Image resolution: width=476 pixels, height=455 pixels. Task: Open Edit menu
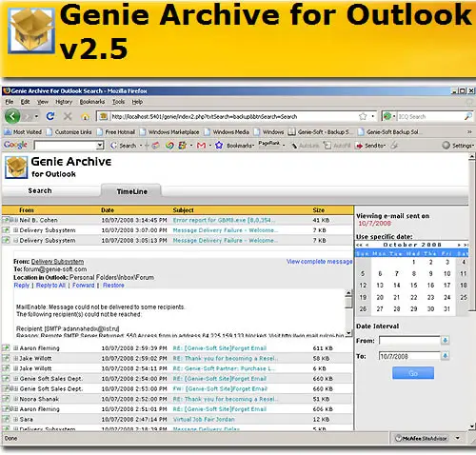point(25,102)
